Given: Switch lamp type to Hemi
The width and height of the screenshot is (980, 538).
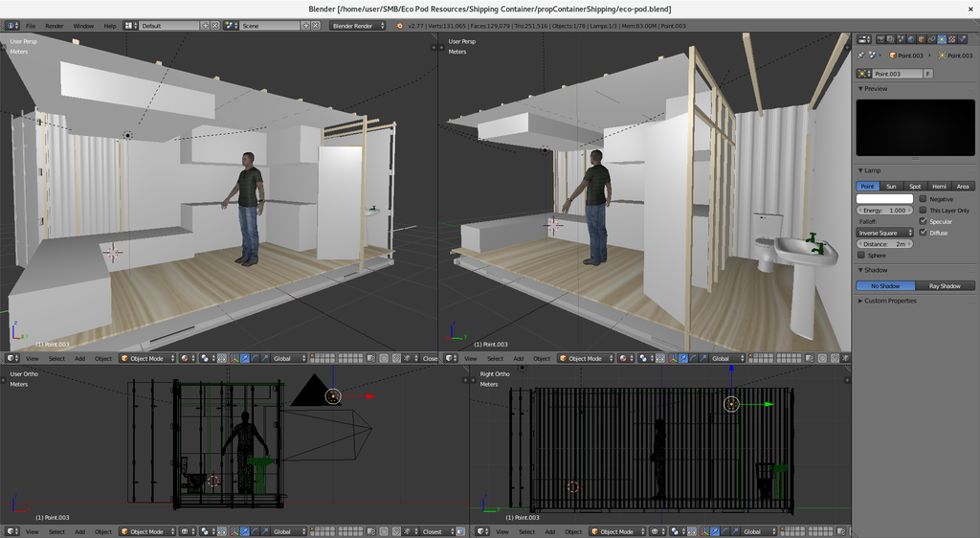Looking at the screenshot, I should [939, 187].
